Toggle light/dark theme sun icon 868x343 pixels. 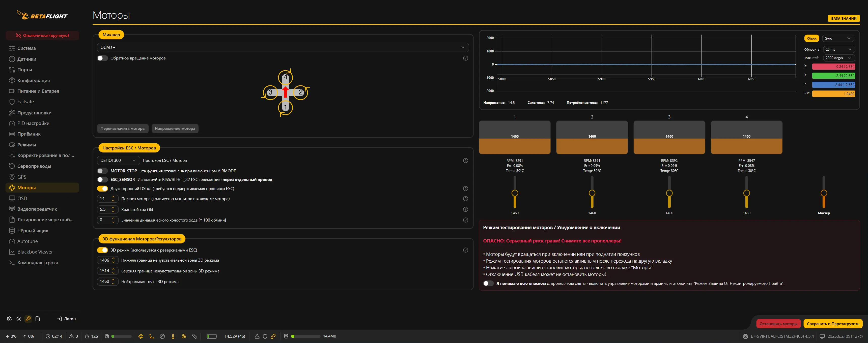(x=19, y=319)
